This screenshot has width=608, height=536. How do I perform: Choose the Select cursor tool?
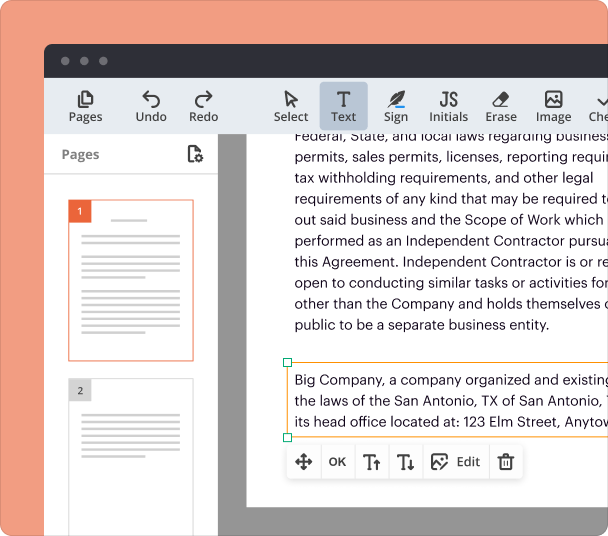(x=291, y=106)
